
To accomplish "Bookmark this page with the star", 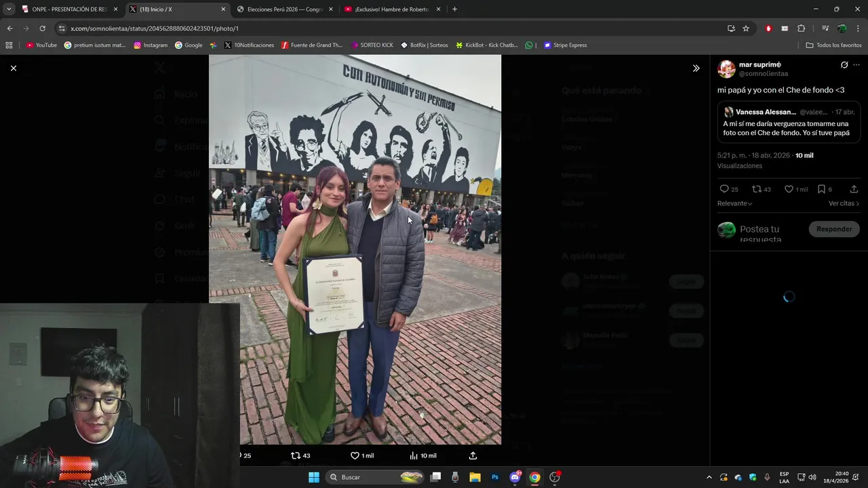I will [746, 28].
